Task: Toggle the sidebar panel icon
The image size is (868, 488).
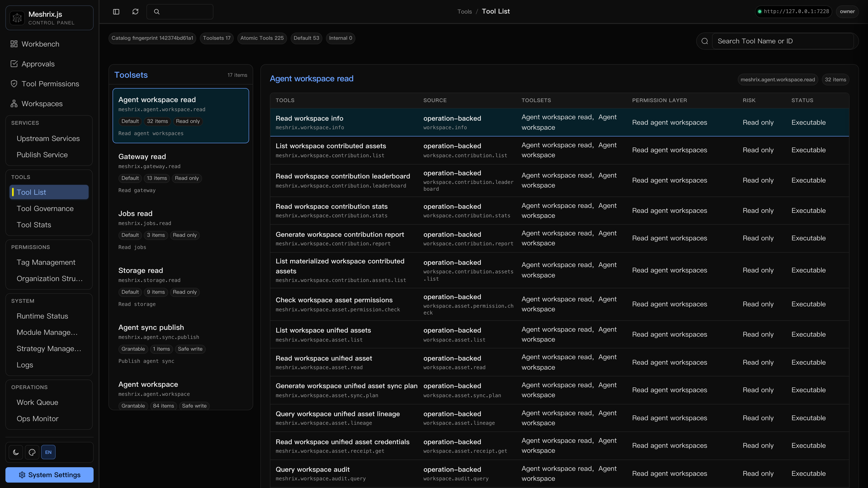Action: (116, 12)
